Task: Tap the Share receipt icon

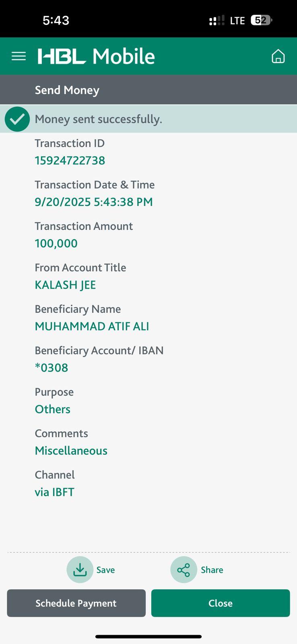Action: click(184, 570)
